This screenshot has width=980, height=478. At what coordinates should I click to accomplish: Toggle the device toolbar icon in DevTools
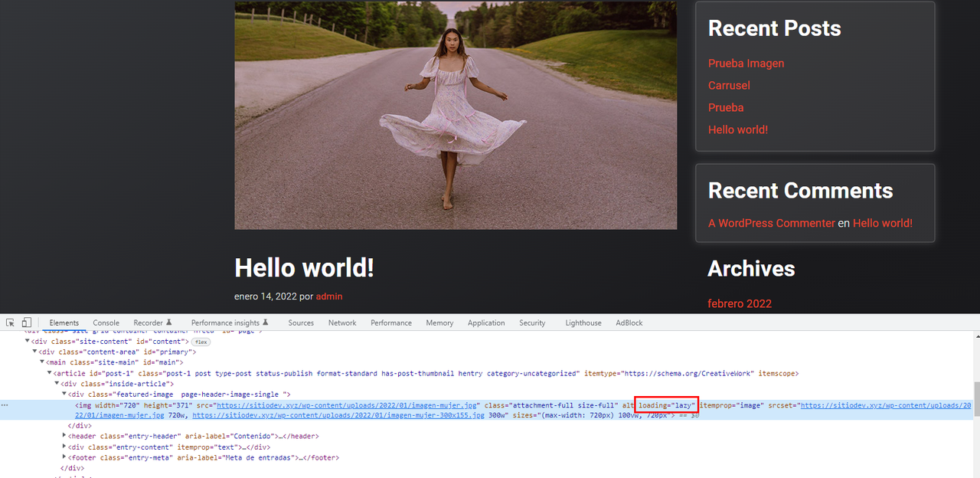coord(26,322)
